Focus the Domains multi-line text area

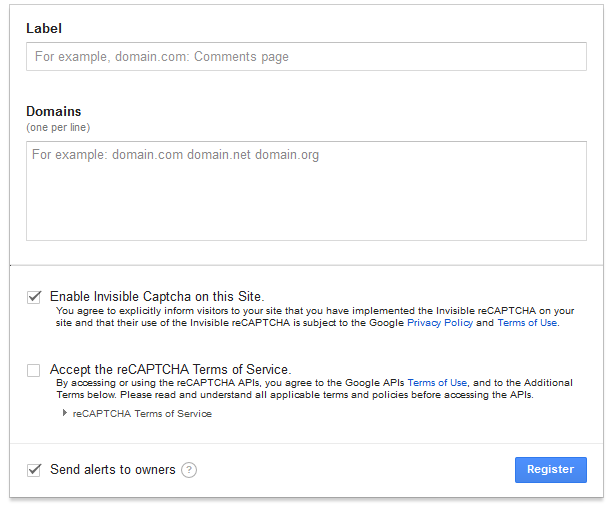[x=306, y=191]
